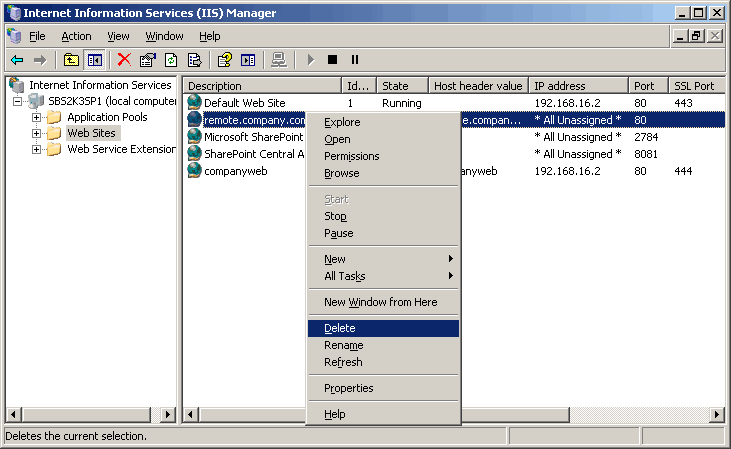Choose Properties from the context menu
The height and width of the screenshot is (449, 731).
click(x=383, y=388)
